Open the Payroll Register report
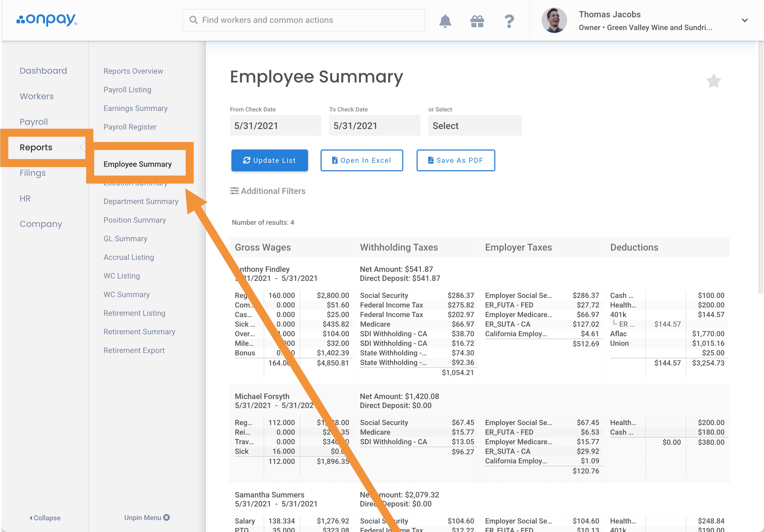This screenshot has height=532, width=764. coord(130,127)
